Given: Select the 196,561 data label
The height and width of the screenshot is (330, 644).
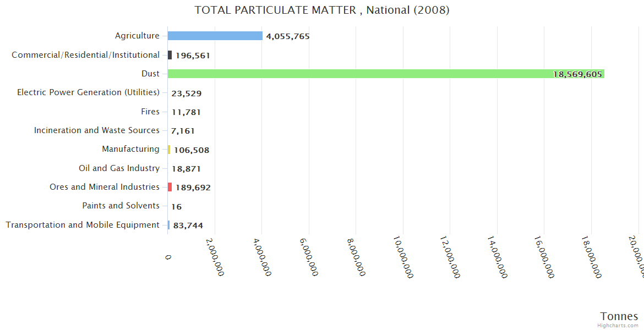Looking at the screenshot, I should click(193, 56).
